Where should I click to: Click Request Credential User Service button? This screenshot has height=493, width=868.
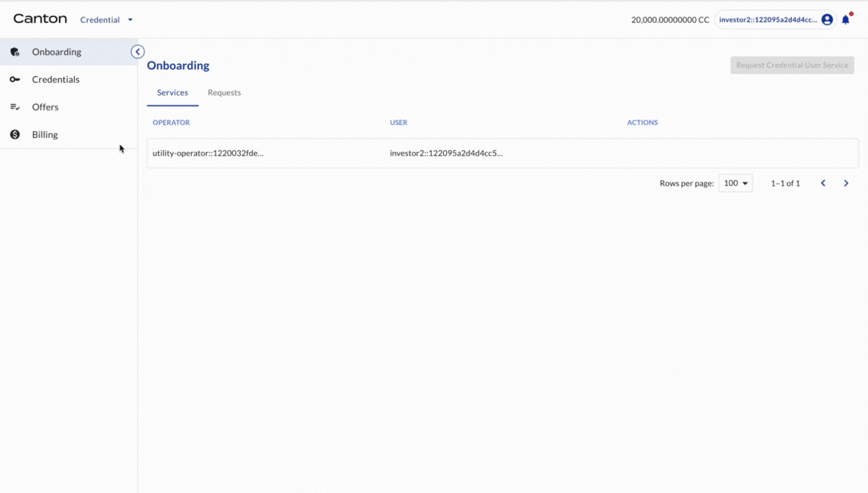(792, 65)
